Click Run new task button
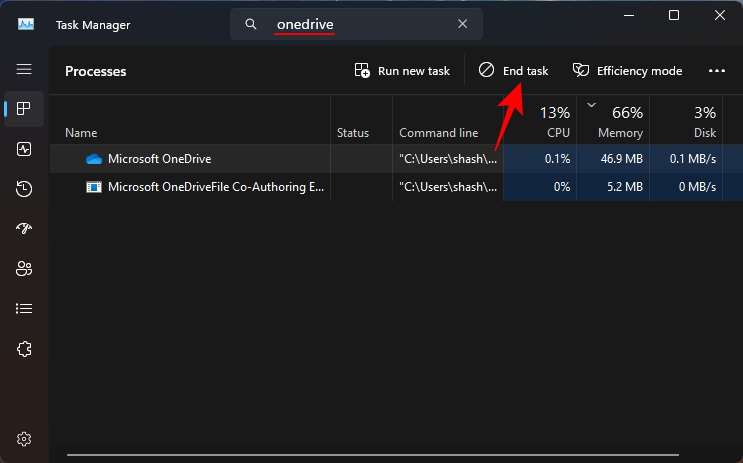The width and height of the screenshot is (743, 463). 402,71
